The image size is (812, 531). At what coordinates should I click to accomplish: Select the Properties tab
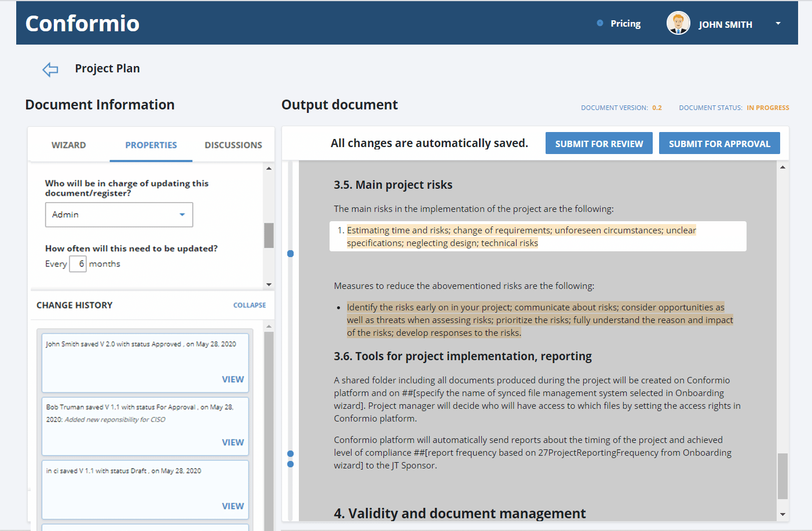151,145
